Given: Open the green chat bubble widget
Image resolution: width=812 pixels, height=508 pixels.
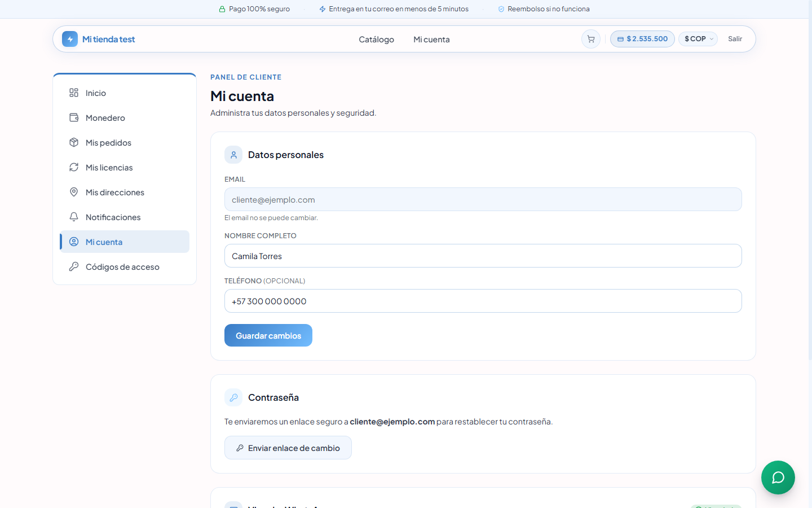Looking at the screenshot, I should coord(778,478).
